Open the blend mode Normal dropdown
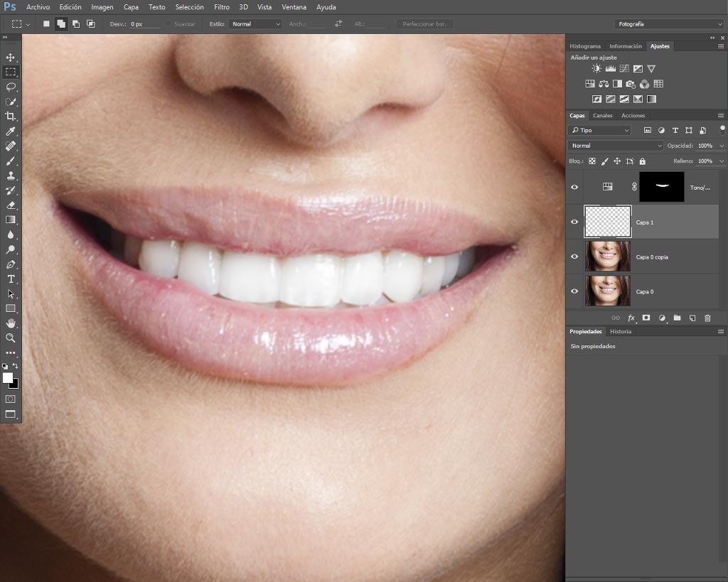728x582 pixels. click(616, 146)
